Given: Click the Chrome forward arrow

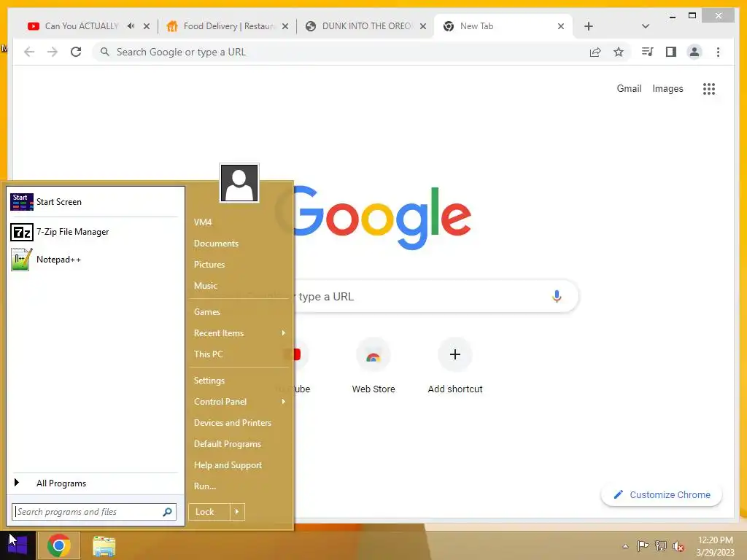Looking at the screenshot, I should (x=53, y=52).
